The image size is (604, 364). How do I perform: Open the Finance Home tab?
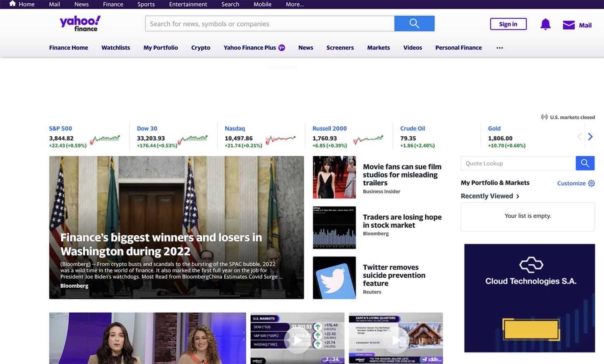tap(69, 48)
